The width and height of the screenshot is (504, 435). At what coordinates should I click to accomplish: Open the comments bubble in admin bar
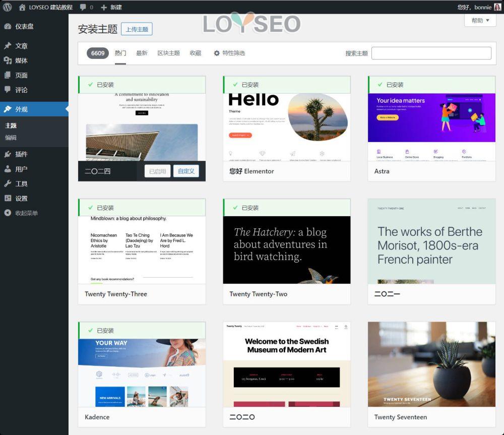(x=83, y=7)
